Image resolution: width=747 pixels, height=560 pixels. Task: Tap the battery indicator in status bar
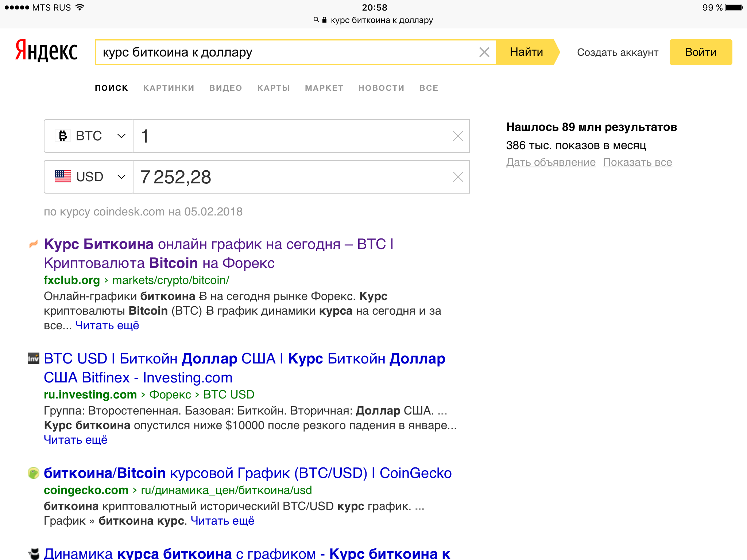coord(734,7)
